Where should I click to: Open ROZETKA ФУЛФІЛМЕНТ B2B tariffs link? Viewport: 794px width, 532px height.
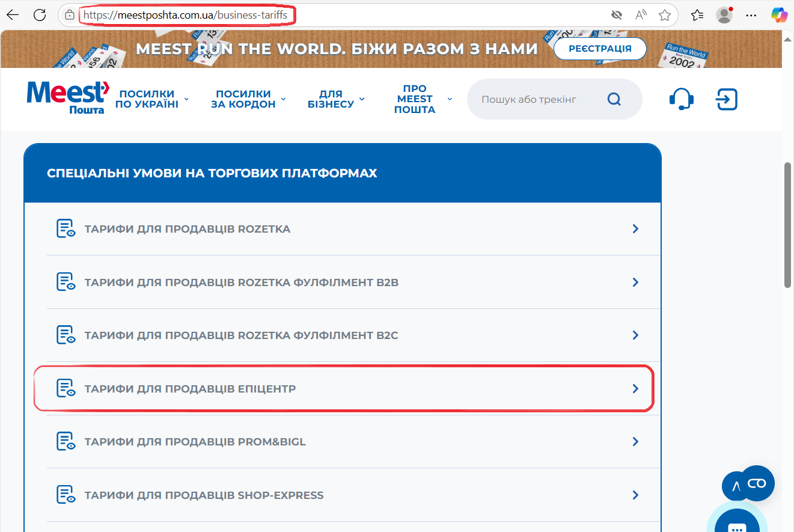(x=242, y=282)
